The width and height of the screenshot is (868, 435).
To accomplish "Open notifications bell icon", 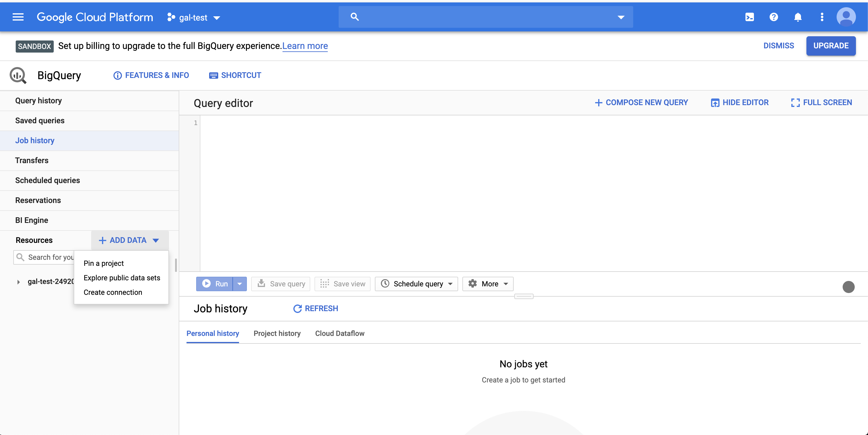I will click(x=798, y=17).
